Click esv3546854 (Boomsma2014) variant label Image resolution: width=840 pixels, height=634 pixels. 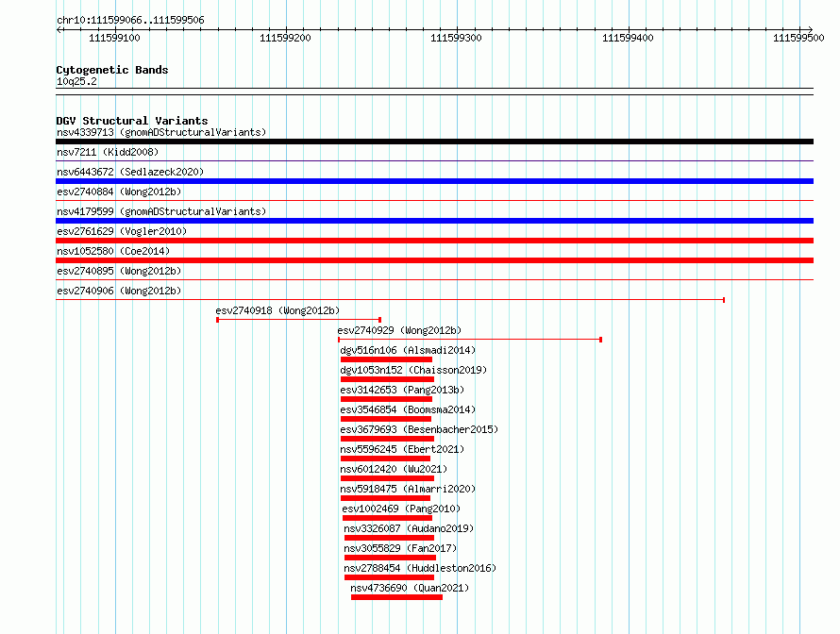408,409
